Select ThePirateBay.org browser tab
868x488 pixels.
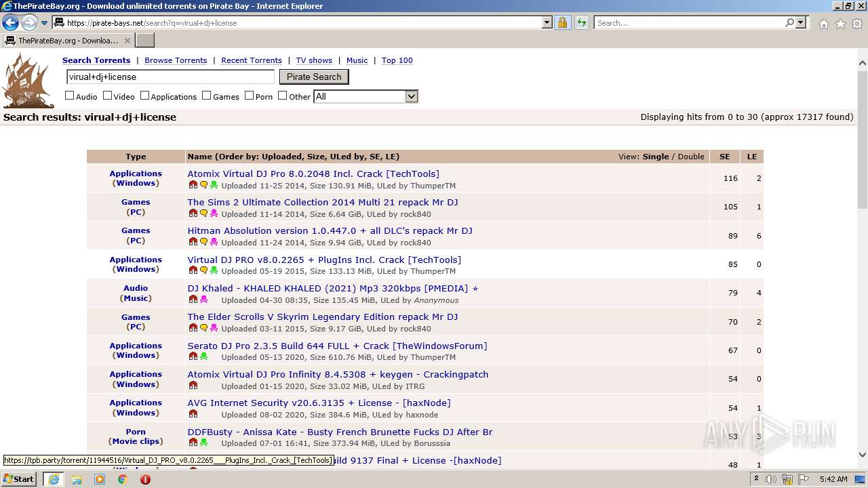tap(67, 41)
